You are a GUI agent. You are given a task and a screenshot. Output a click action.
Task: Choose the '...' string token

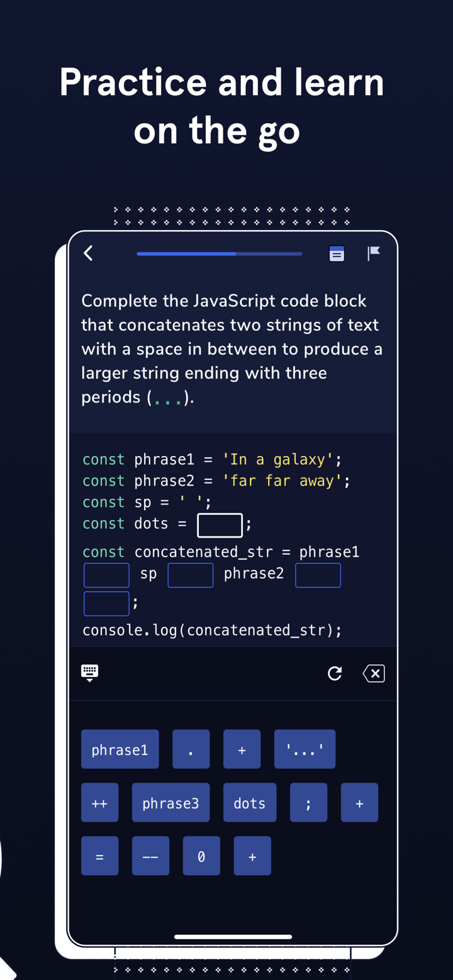point(305,749)
